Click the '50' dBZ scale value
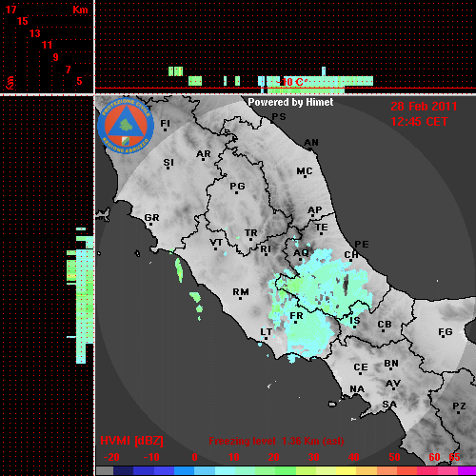476x476 pixels. [394, 457]
